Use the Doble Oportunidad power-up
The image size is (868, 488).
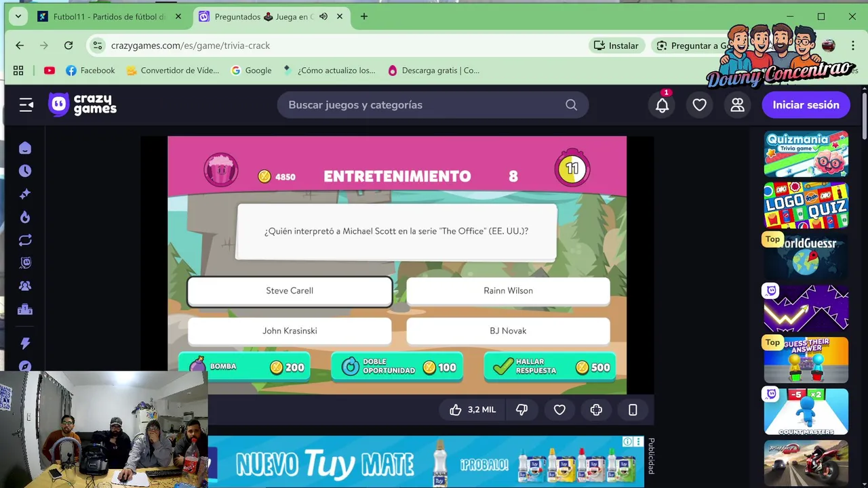click(x=397, y=367)
